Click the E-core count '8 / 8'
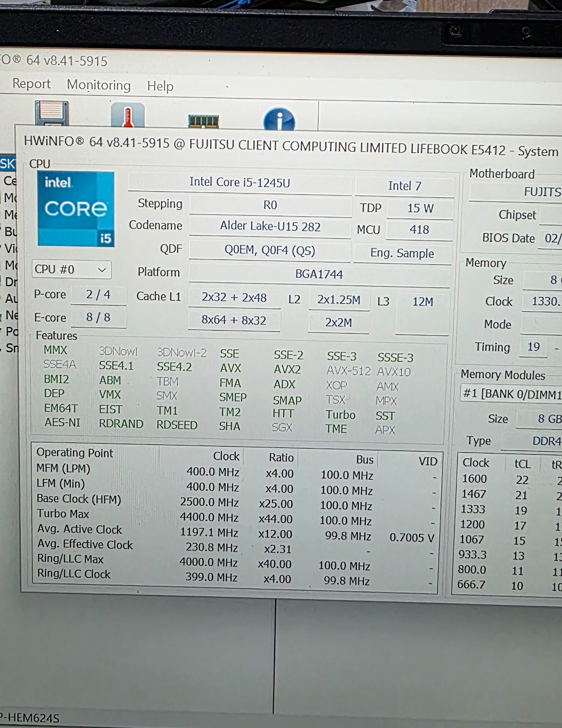Viewport: 562px width, 728px height. [98, 317]
